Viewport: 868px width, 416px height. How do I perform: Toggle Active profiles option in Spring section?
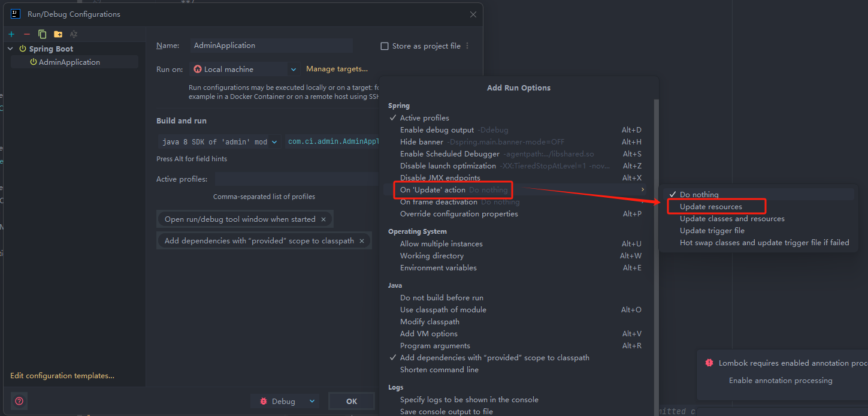[x=424, y=118]
